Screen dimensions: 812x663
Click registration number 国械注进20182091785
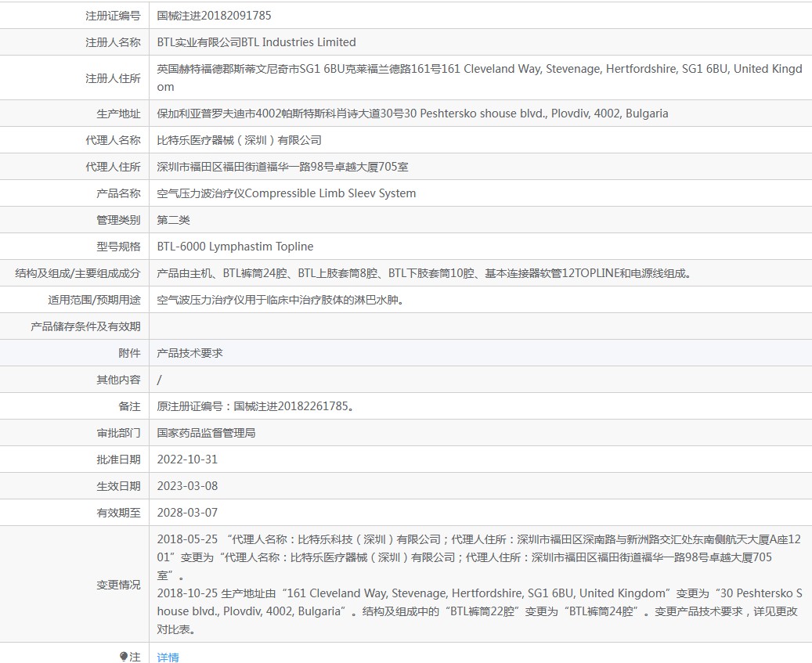tap(214, 16)
